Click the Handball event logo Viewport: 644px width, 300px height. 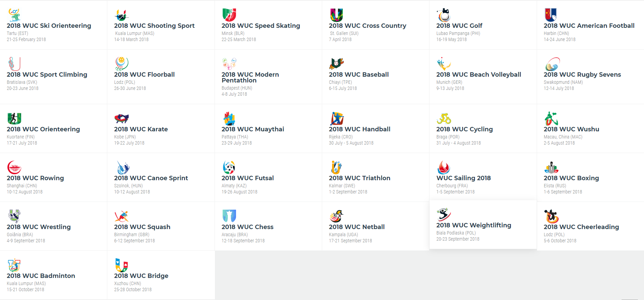pyautogui.click(x=336, y=118)
